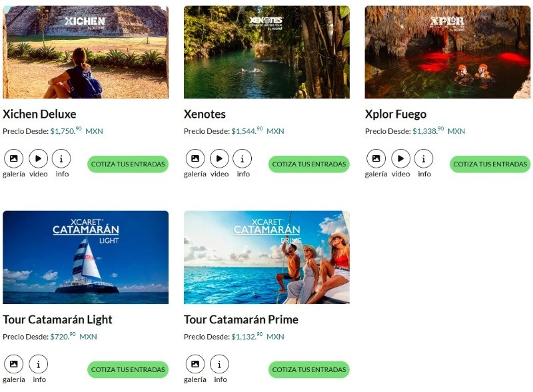Play the Xplor Fuego video
Viewport: 533px width, 392px height.
coord(400,158)
